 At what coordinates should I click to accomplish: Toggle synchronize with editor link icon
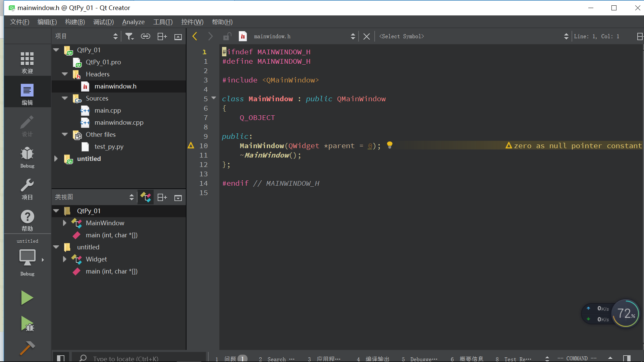point(145,36)
